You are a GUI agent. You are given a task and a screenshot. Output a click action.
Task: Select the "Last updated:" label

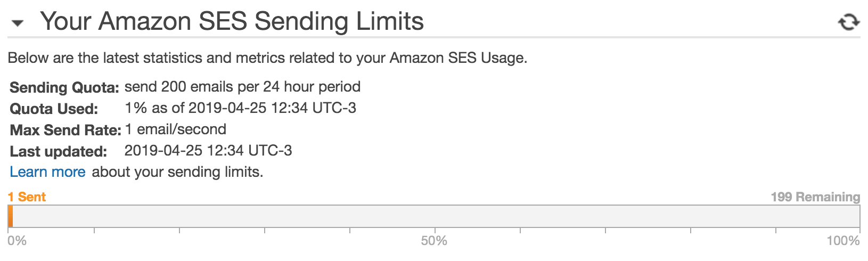click(x=58, y=151)
